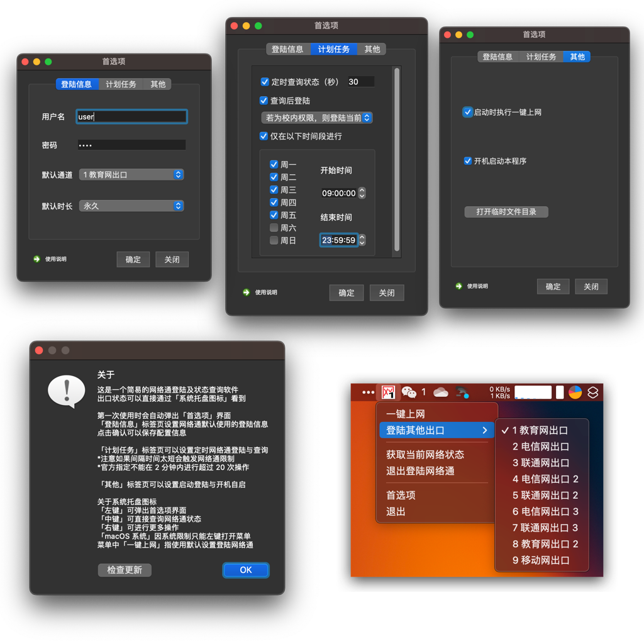644x644 pixels.
Task: Click the stacked layers menu bar icon
Action: (593, 391)
